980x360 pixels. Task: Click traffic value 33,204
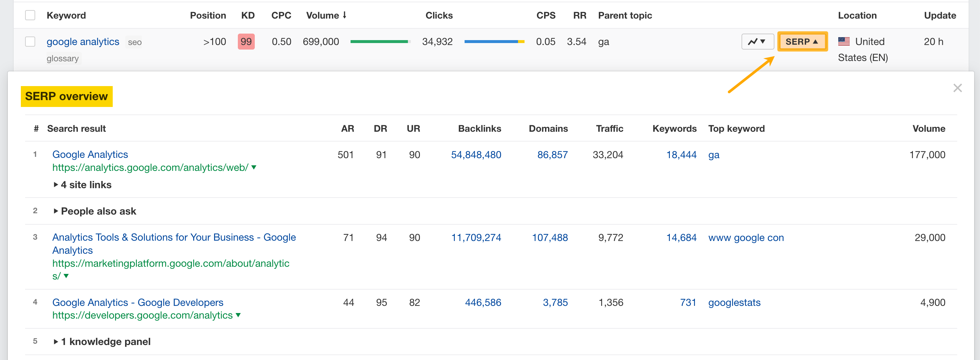(x=608, y=155)
